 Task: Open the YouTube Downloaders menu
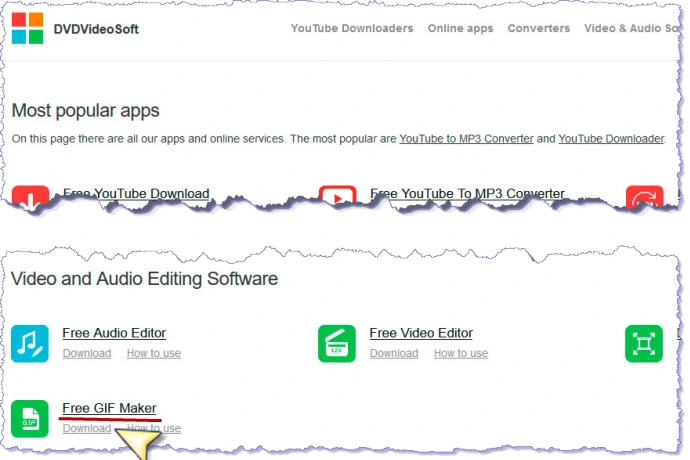coord(352,28)
